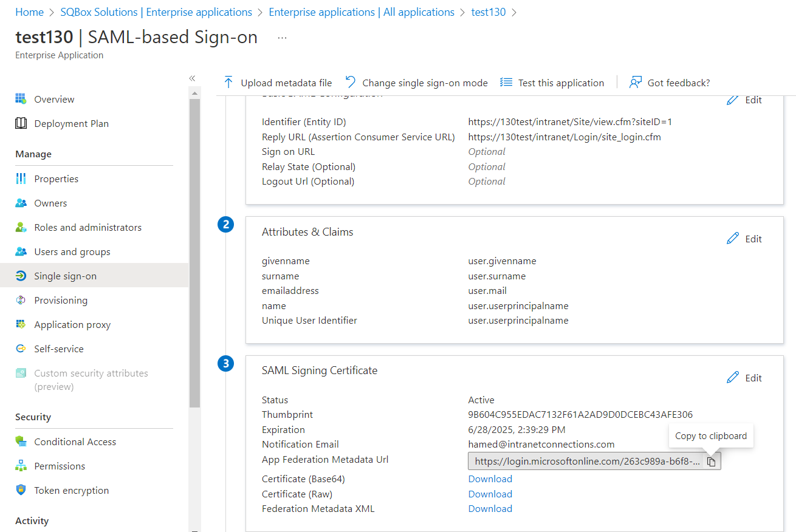Viewport: 796px width, 532px height.
Task: Click the Reply URL site_login.cfm value
Action: (564, 137)
